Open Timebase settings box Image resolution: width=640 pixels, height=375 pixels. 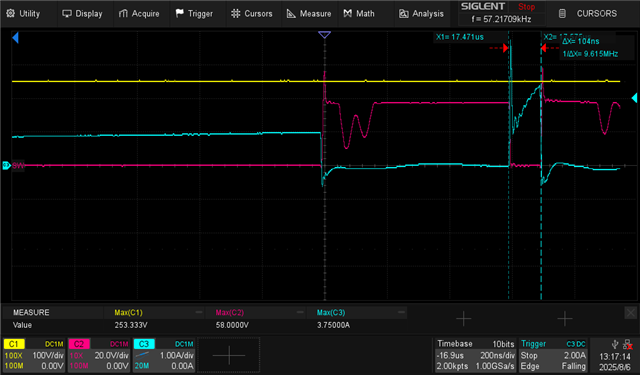tap(475, 355)
